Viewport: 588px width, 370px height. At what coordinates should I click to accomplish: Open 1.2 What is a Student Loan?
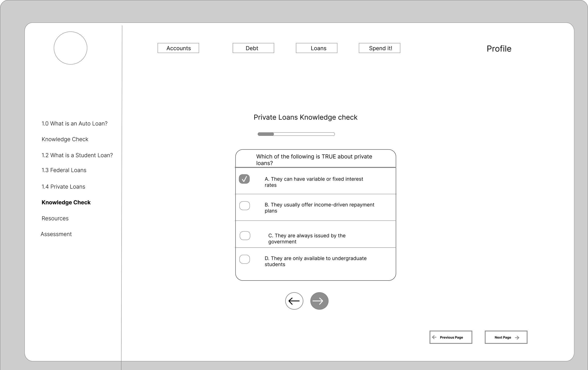[x=77, y=155]
